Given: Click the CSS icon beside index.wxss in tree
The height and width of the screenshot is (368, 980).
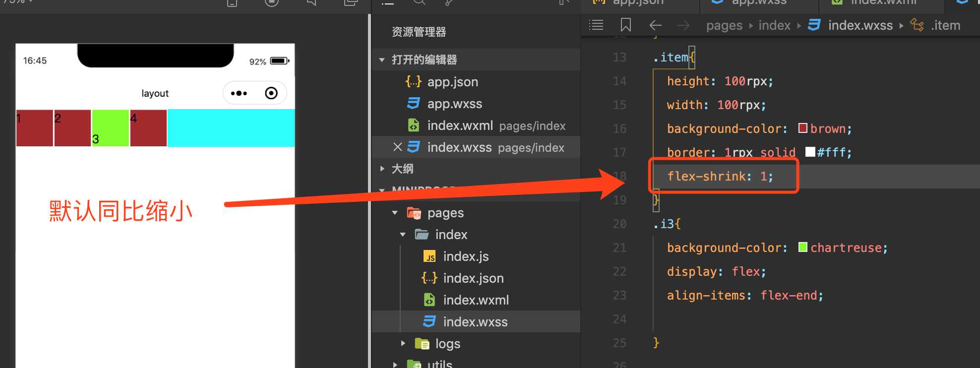Looking at the screenshot, I should [429, 321].
